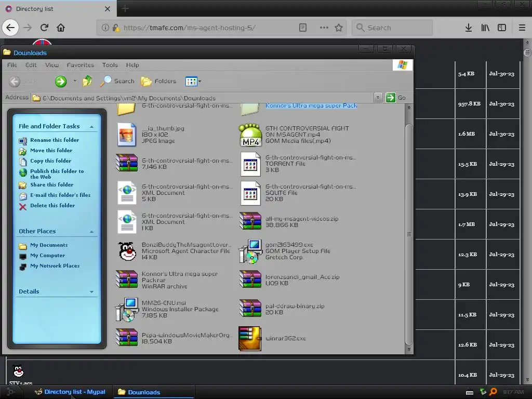
Task: Select Konnor's Ultra mega super Pack.rar
Action: (127, 279)
